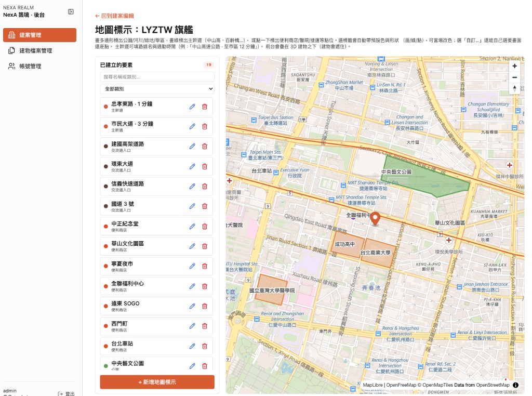Open the 全部類別 category dropdown
Screen dimensions: 532x396
click(157, 89)
